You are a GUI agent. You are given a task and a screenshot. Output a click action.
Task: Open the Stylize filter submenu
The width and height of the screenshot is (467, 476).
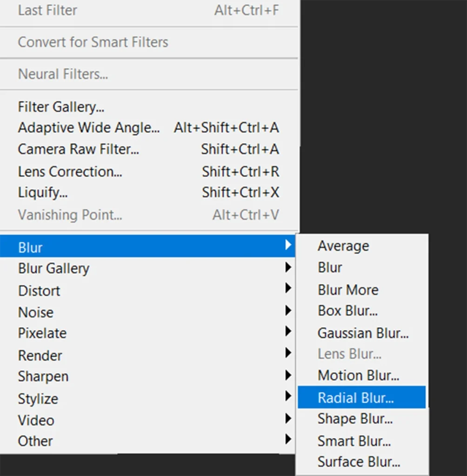38,399
